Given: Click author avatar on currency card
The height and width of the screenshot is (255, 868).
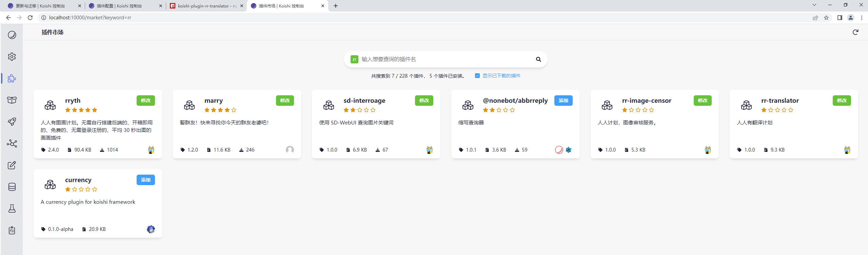Looking at the screenshot, I should click(x=151, y=229).
